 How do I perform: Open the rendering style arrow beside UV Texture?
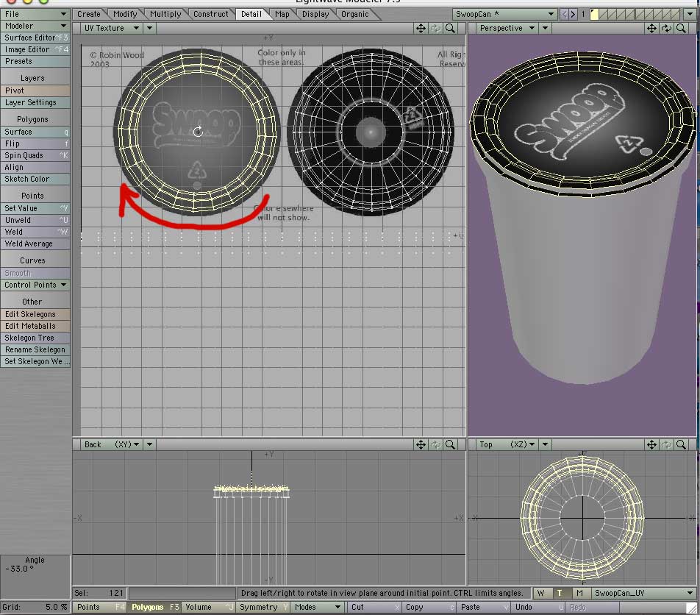click(149, 28)
